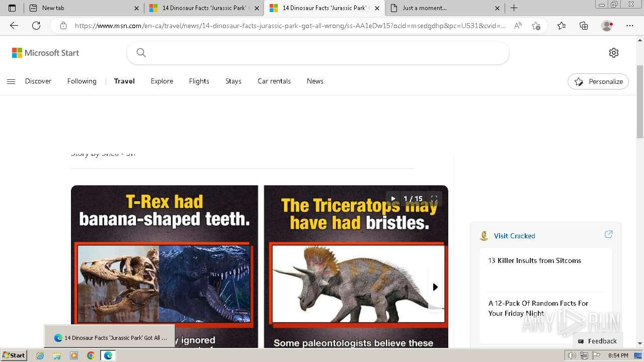The width and height of the screenshot is (644, 362).
Task: Open the hamburger navigation menu
Action: (x=11, y=81)
